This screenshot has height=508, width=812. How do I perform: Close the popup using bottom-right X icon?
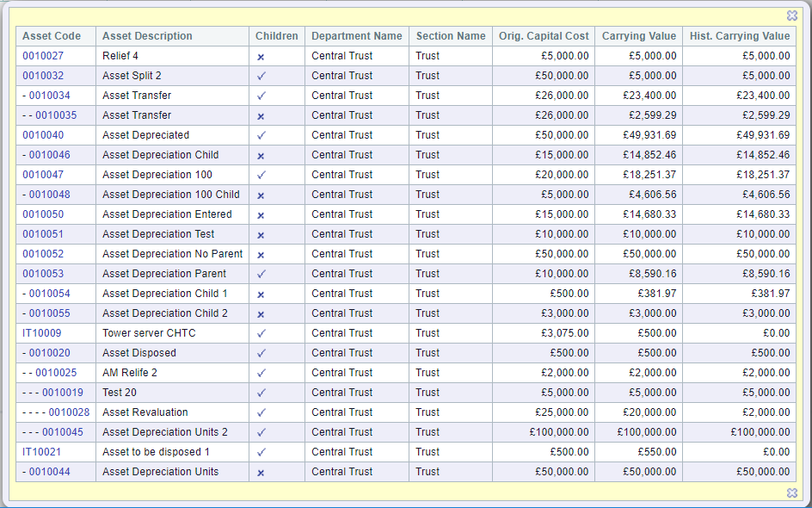pyautogui.click(x=792, y=493)
